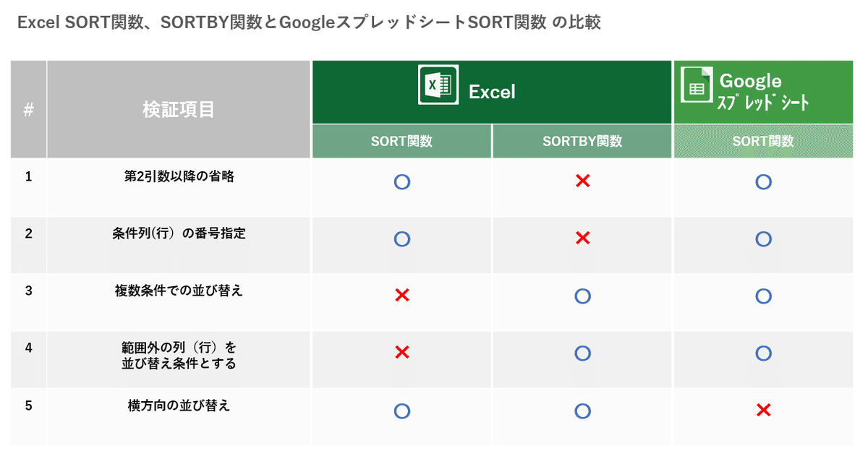868x459 pixels.
Task: Click the 第2引数以降の省略 row label
Action: point(179,176)
